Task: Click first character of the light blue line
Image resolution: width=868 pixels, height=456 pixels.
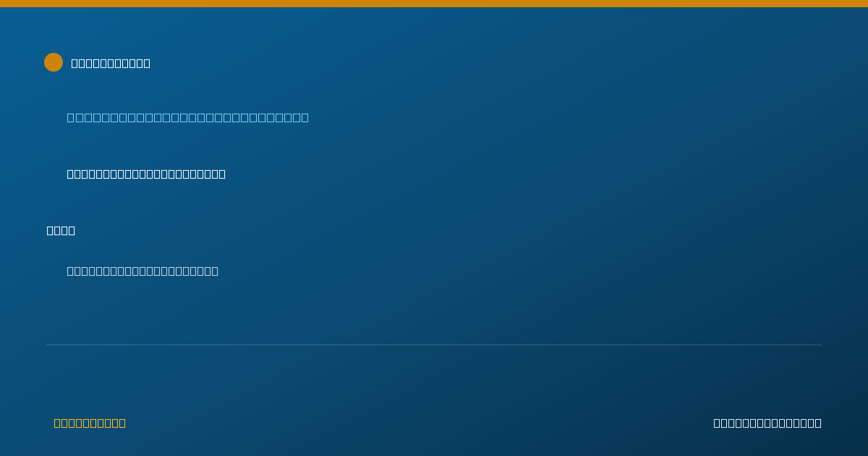Action: tap(70, 117)
